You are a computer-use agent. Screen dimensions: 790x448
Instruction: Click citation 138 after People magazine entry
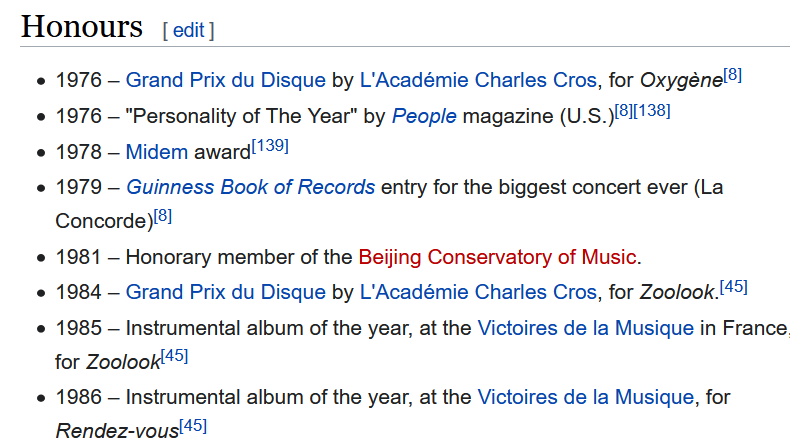click(x=653, y=110)
